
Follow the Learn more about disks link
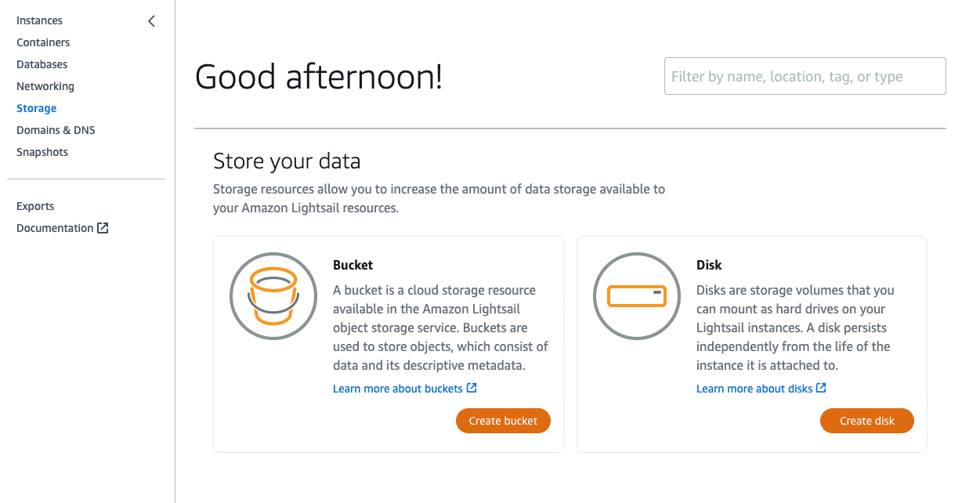coord(754,389)
